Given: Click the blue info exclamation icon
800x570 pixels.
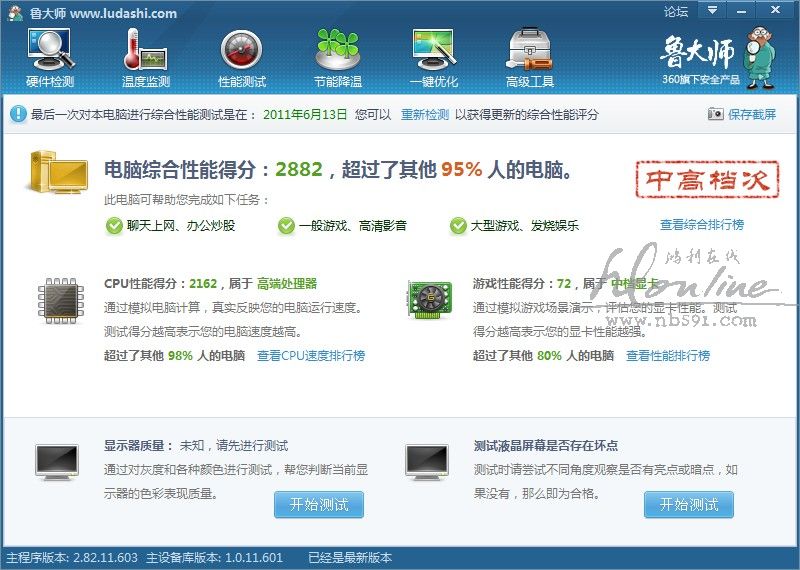Looking at the screenshot, I should coord(18,114).
